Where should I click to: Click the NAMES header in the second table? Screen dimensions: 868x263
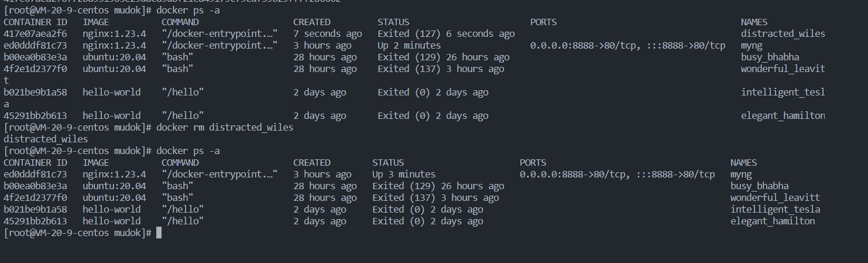(x=743, y=163)
